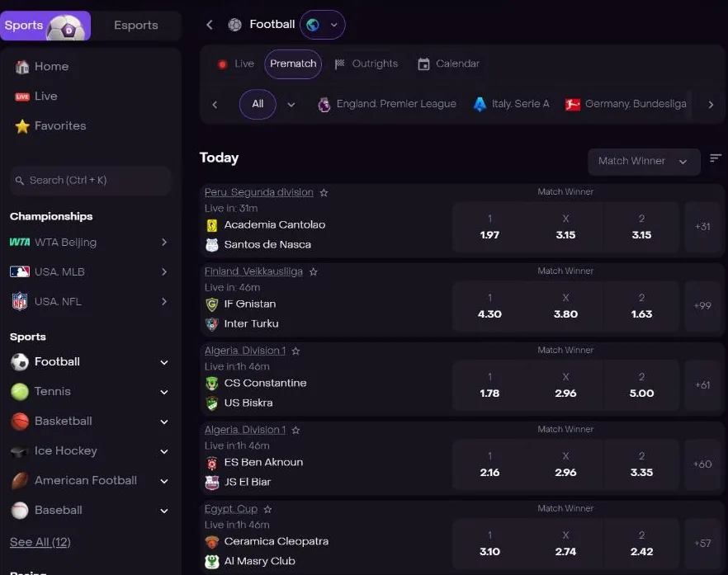Filter by England. Premier League
Viewport: 728px width, 575px height.
(x=387, y=105)
